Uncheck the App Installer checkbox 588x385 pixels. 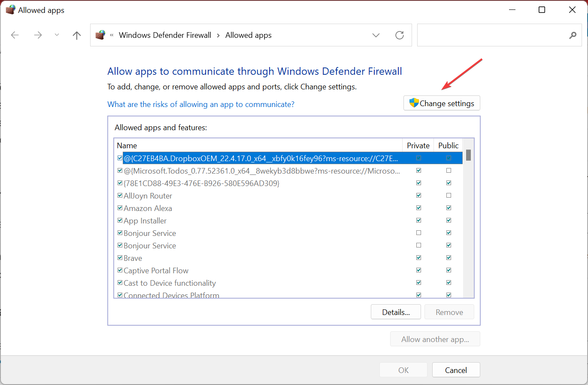pos(120,220)
